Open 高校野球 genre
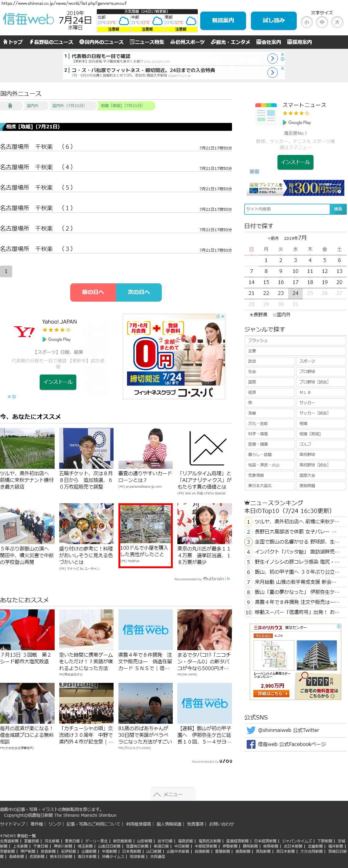 pyautogui.click(x=321, y=454)
